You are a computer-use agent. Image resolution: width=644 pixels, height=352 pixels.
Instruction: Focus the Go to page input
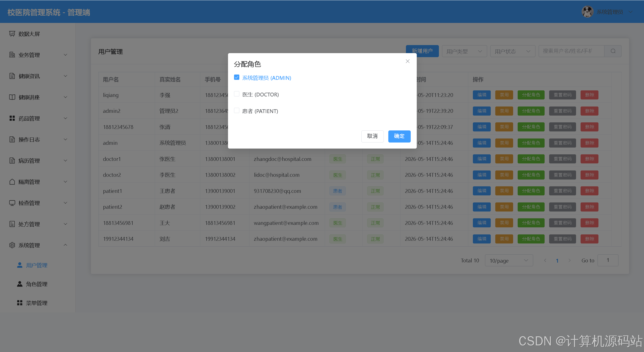[x=608, y=260]
